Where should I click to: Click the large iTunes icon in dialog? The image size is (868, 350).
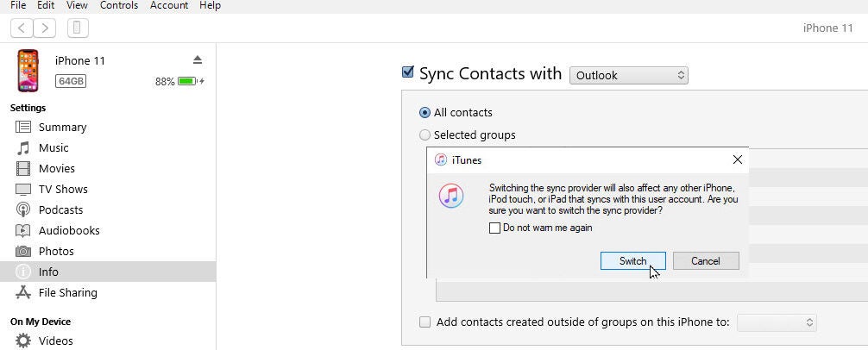[451, 196]
